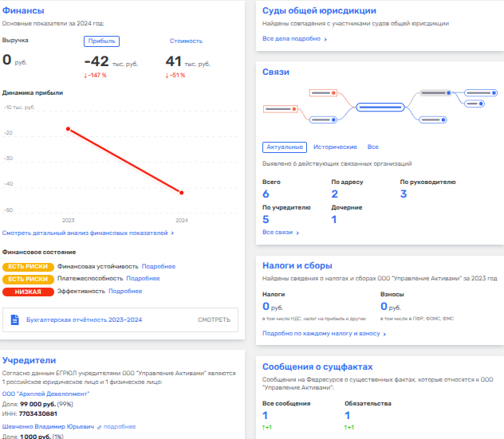Click the ЕСТЬ РИСКИ badge for Финансовая устойчивость
Image resolution: width=504 pixels, height=439 pixels.
point(28,266)
